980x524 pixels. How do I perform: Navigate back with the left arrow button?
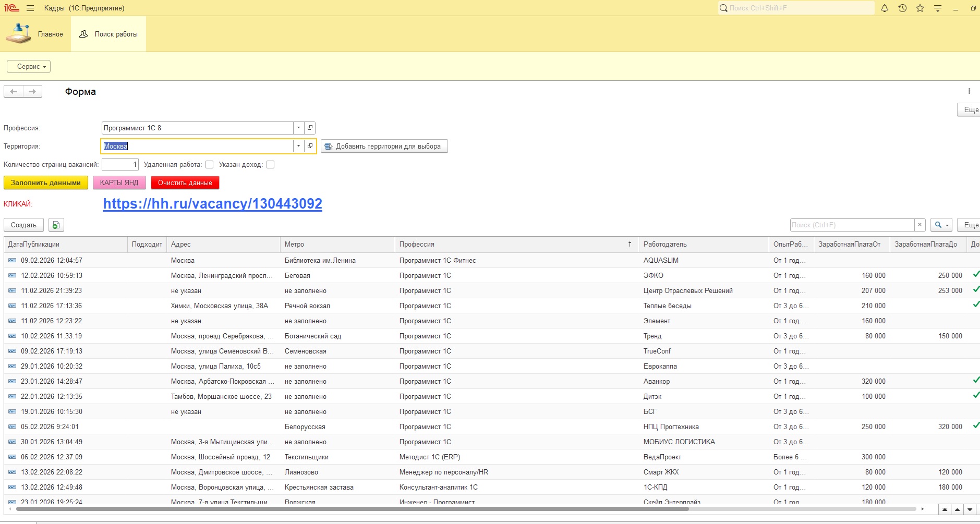click(x=14, y=92)
